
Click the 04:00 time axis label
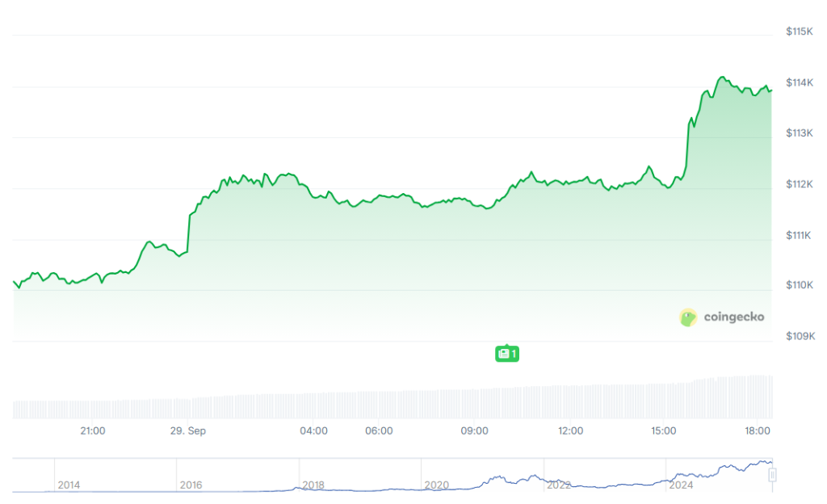pyautogui.click(x=314, y=430)
